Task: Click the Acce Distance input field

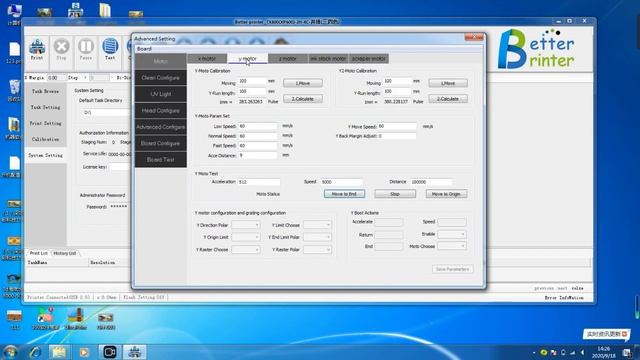Action: pyautogui.click(x=258, y=156)
